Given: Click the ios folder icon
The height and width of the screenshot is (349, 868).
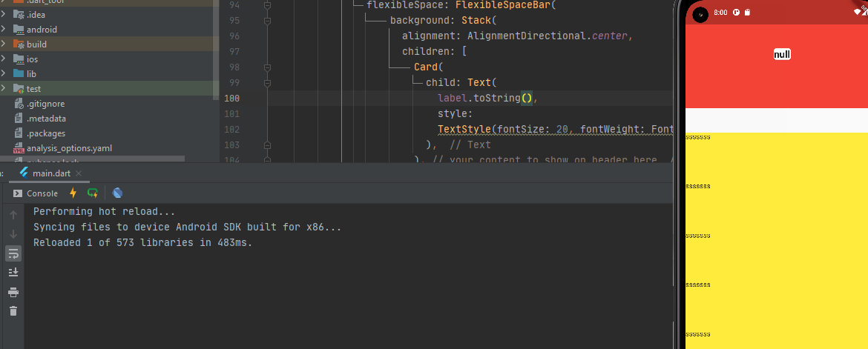Looking at the screenshot, I should [x=19, y=59].
